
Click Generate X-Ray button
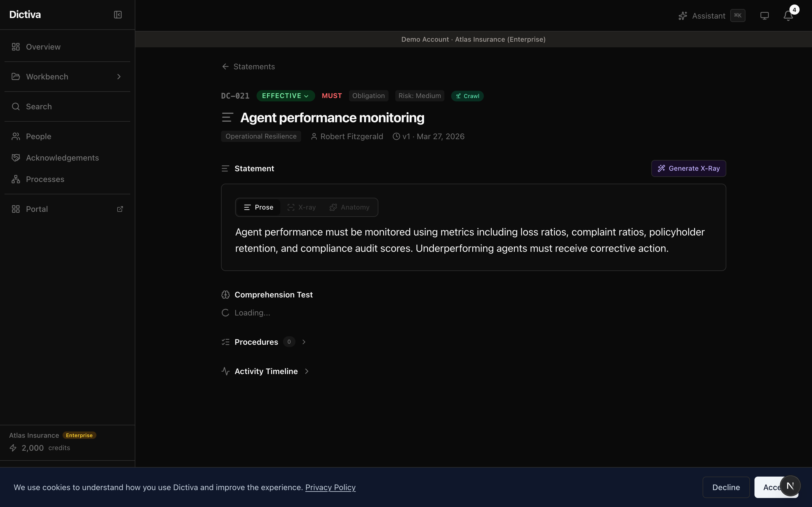coord(688,168)
